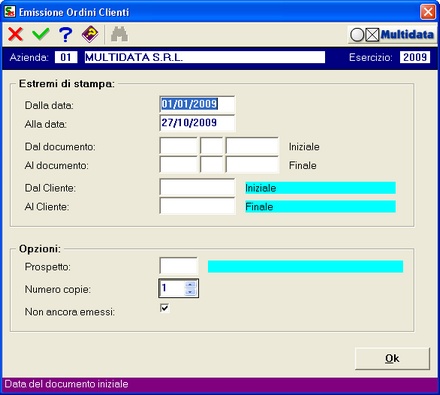Focus the Prospetto code field

click(178, 266)
